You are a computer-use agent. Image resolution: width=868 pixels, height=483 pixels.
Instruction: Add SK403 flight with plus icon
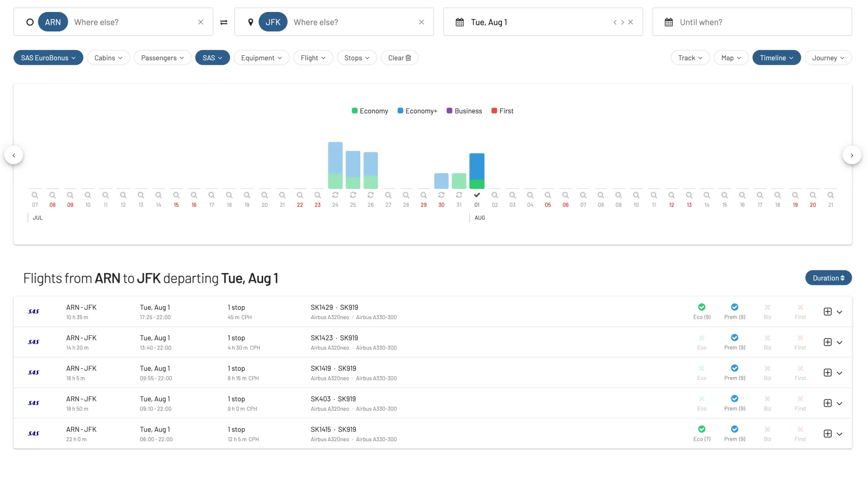[x=828, y=403]
